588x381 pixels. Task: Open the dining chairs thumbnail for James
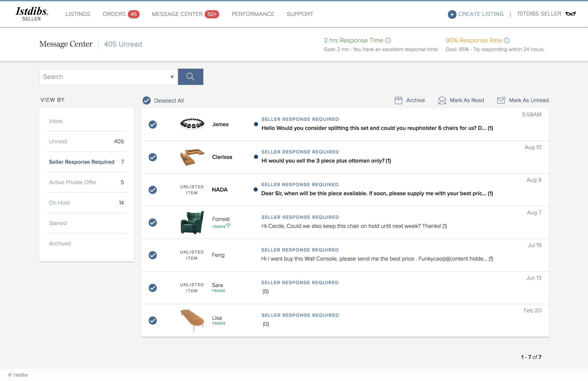(x=192, y=124)
